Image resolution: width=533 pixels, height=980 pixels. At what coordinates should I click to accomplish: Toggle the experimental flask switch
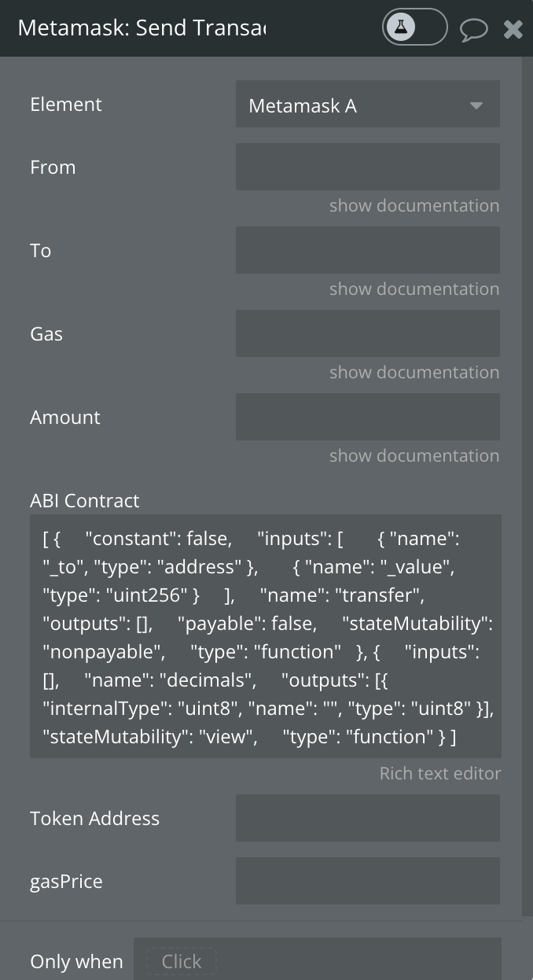point(415,28)
